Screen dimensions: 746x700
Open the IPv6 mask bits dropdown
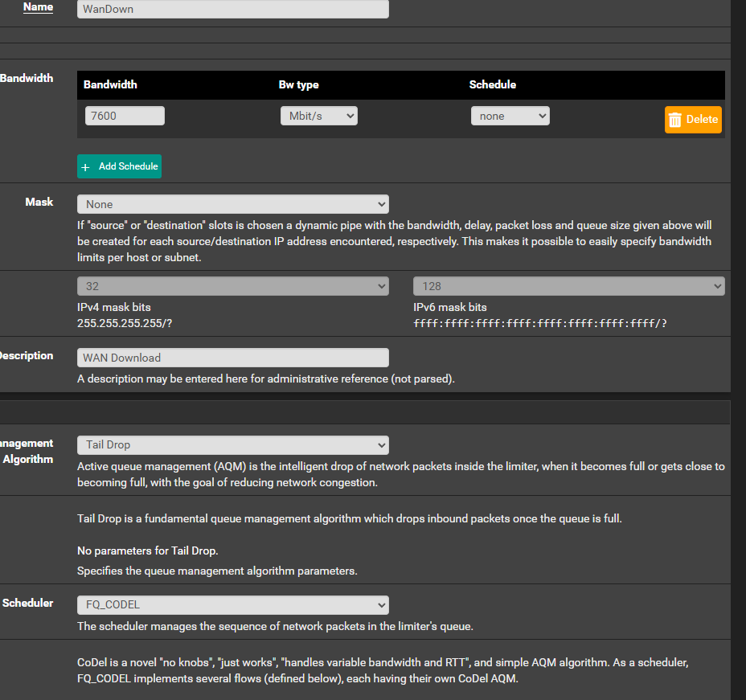(x=568, y=286)
